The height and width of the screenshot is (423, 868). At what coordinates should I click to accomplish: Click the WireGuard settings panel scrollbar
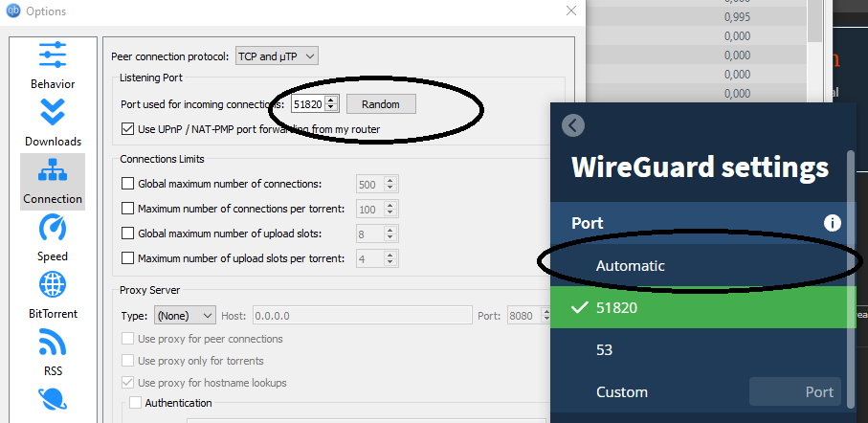852,279
